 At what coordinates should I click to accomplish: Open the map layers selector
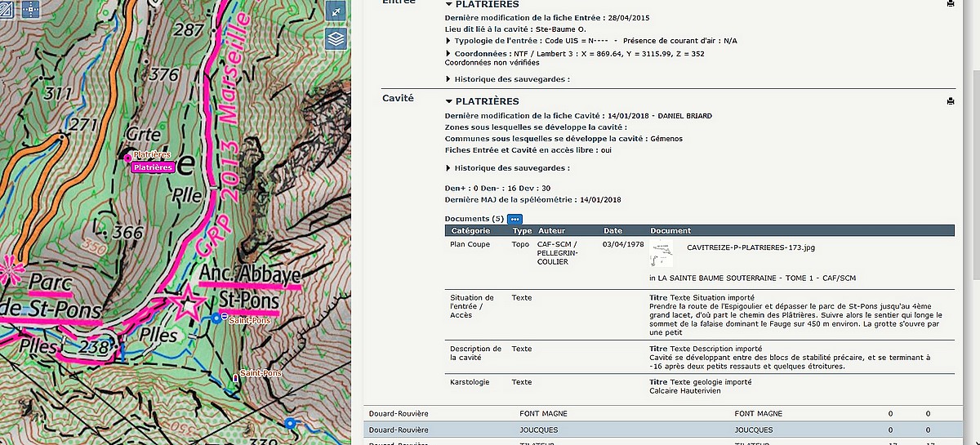336,38
